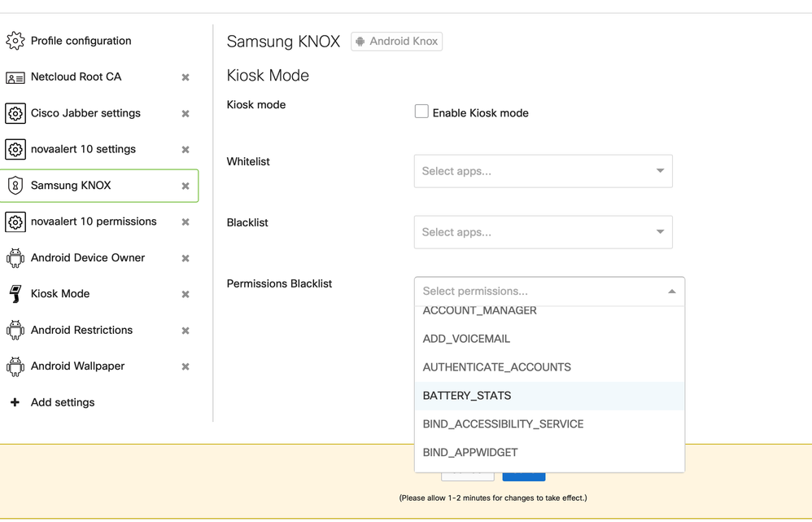
Task: Remove the Android Device Owner entry
Action: [186, 258]
